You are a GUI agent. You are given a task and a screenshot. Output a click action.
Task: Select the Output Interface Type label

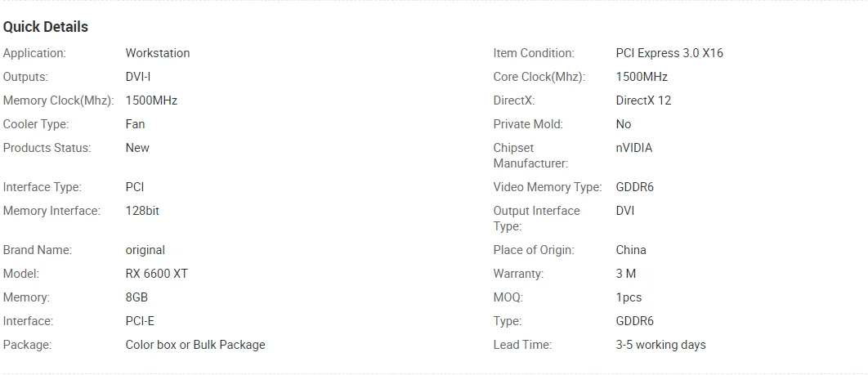[536, 218]
